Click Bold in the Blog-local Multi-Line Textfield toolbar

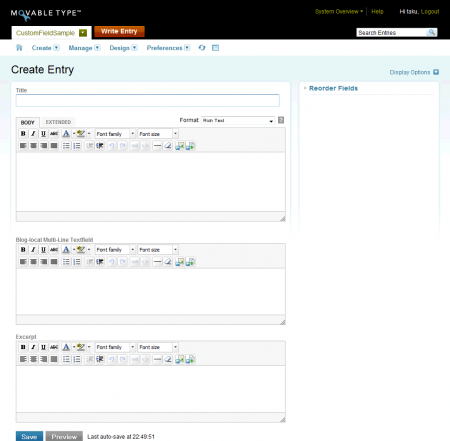[x=23, y=250]
